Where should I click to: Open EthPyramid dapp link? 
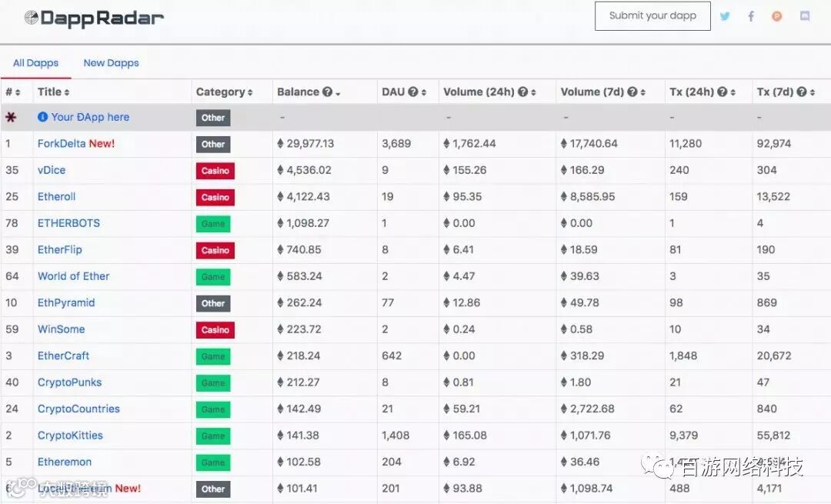pos(65,302)
